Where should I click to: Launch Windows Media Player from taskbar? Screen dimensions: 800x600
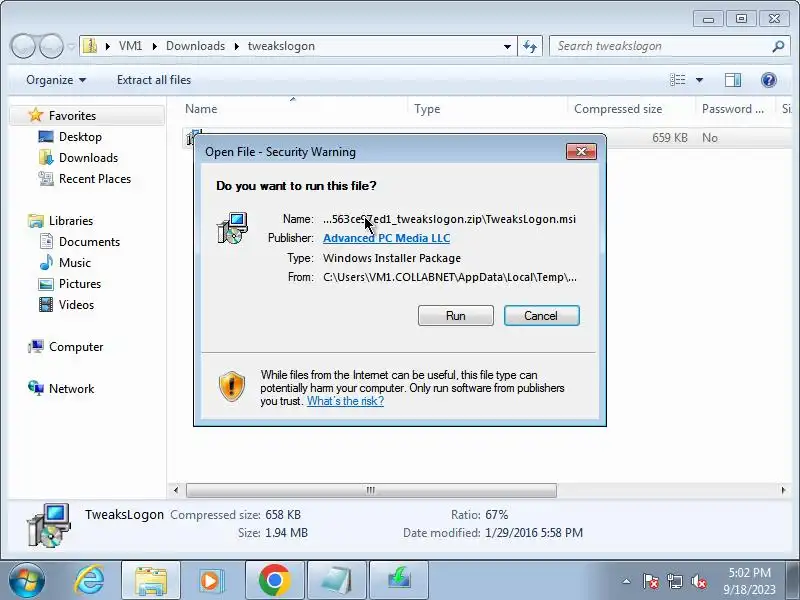tap(212, 580)
